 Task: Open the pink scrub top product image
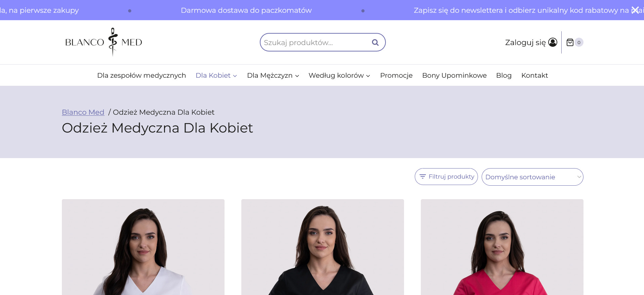(x=502, y=247)
